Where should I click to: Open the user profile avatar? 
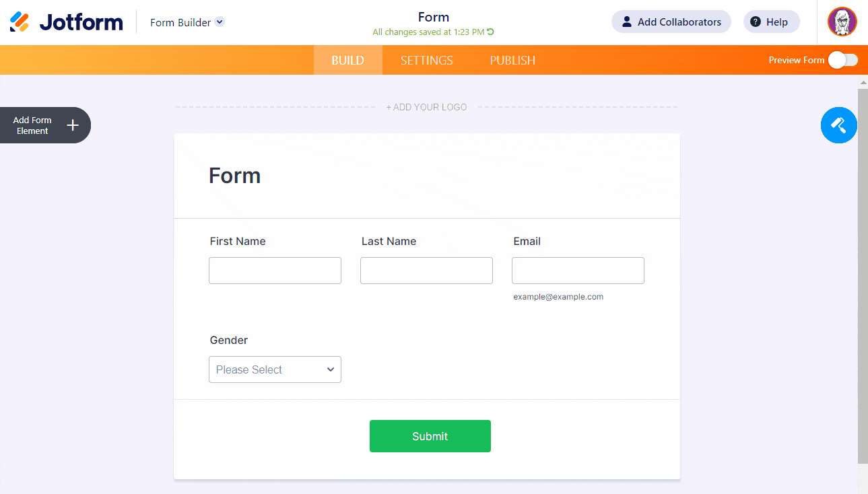pyautogui.click(x=842, y=22)
